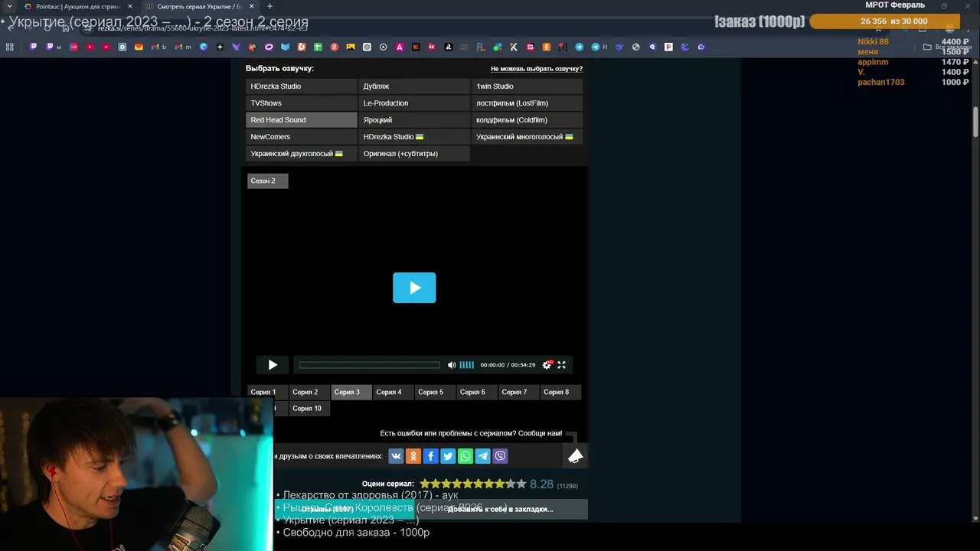This screenshot has height=551, width=980.
Task: Select the Le-Production voiceover
Action: click(414, 103)
